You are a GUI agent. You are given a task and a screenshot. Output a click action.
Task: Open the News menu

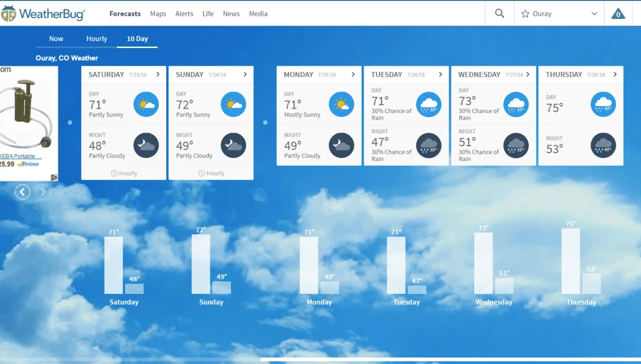coord(231,14)
